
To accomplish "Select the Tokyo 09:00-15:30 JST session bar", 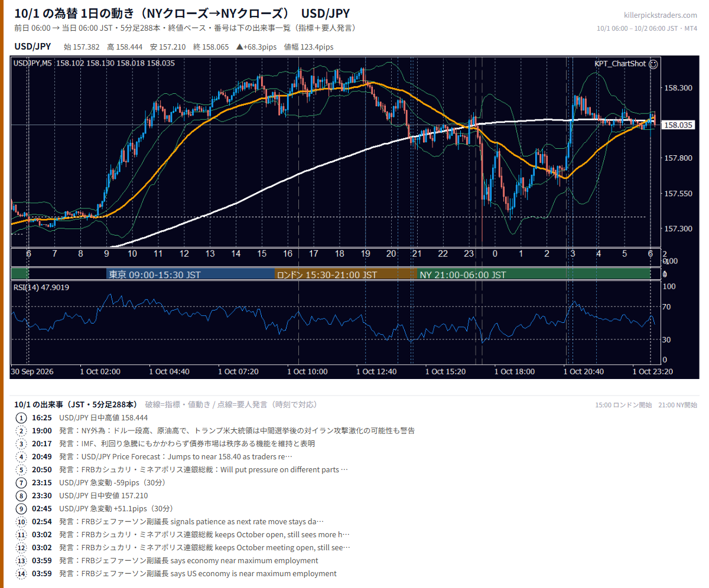I will (191, 275).
